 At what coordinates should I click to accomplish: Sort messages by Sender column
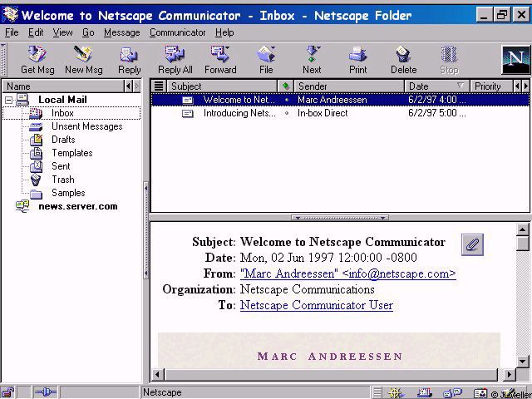click(x=349, y=86)
